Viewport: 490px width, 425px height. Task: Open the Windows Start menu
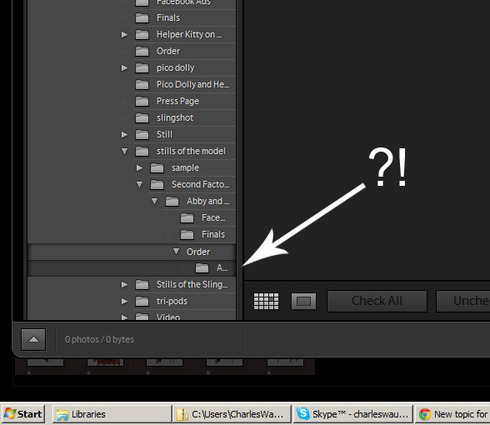(23, 414)
